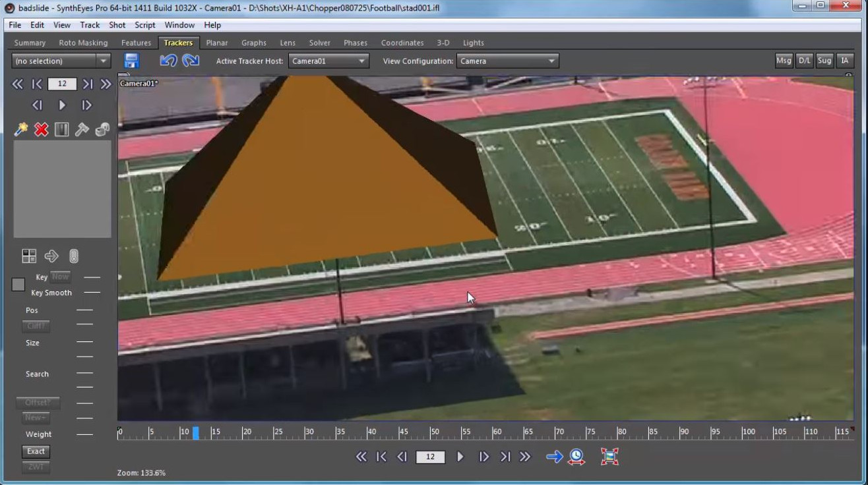Viewport: 868px width, 485px height.
Task: Click the enable stoplight icon
Action: click(74, 256)
